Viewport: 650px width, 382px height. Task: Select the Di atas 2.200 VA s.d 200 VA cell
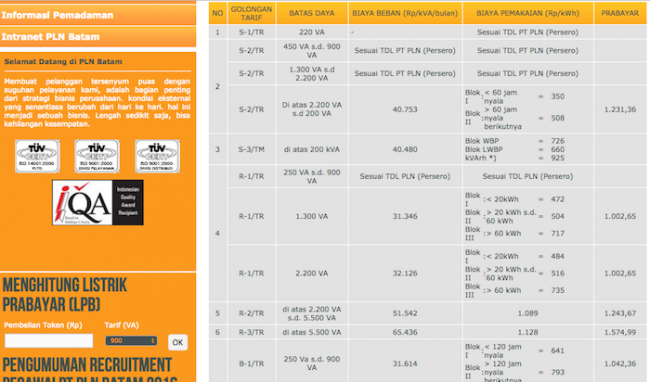pyautogui.click(x=312, y=109)
